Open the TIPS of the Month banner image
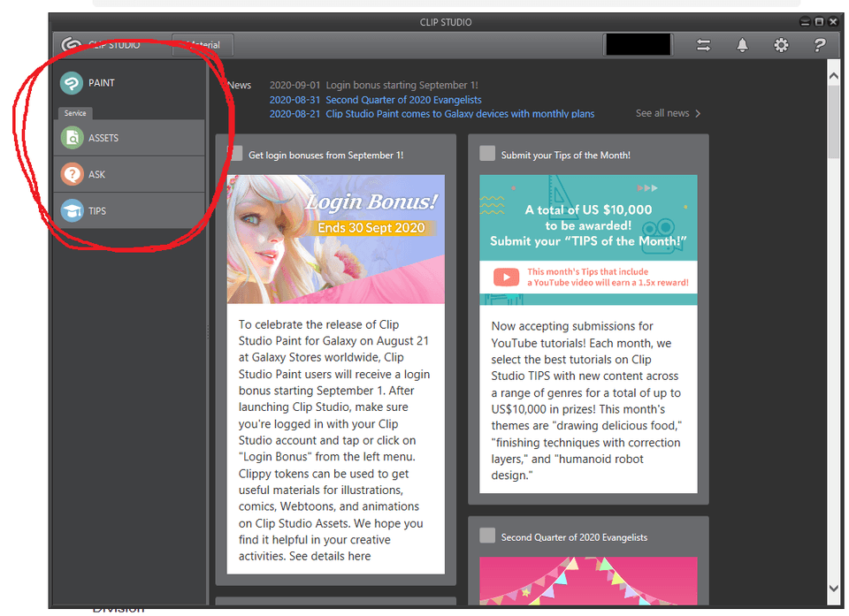The width and height of the screenshot is (849, 616). click(589, 240)
